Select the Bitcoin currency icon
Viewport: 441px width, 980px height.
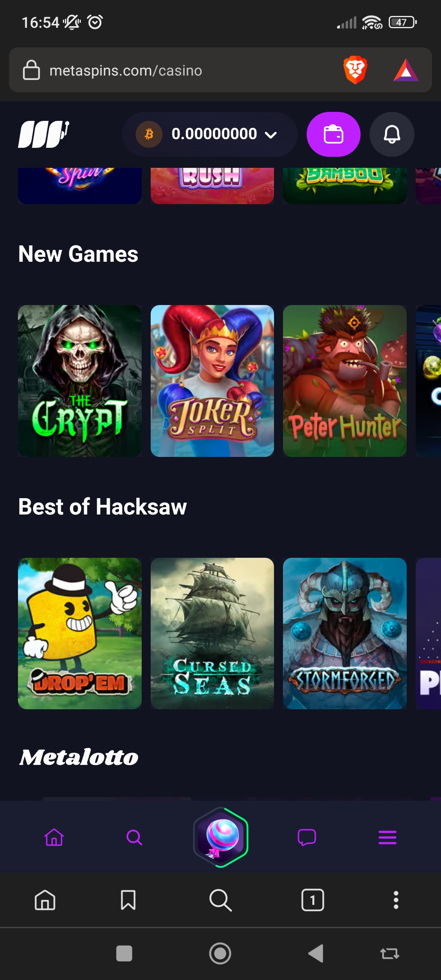(149, 134)
